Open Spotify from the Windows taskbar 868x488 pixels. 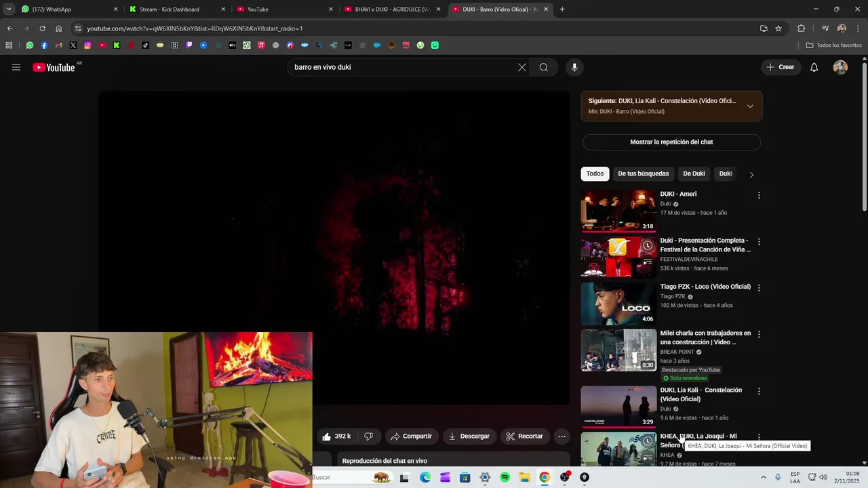505,477
